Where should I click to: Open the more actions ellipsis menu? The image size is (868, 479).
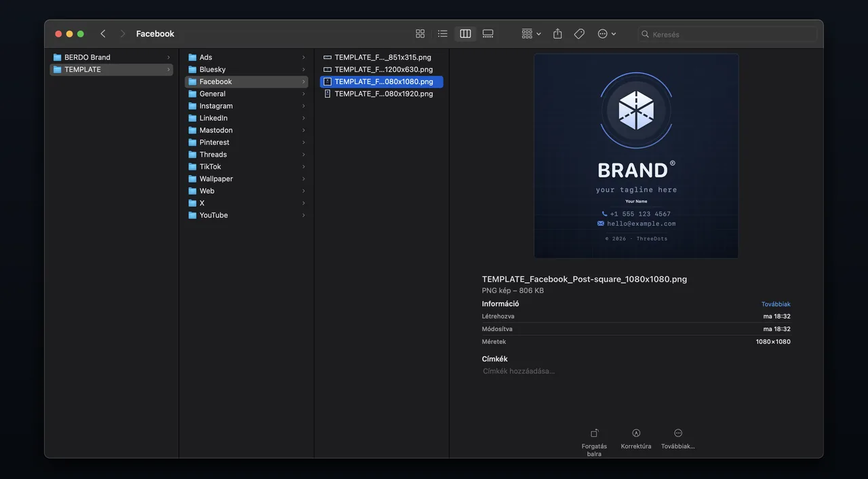tap(606, 34)
